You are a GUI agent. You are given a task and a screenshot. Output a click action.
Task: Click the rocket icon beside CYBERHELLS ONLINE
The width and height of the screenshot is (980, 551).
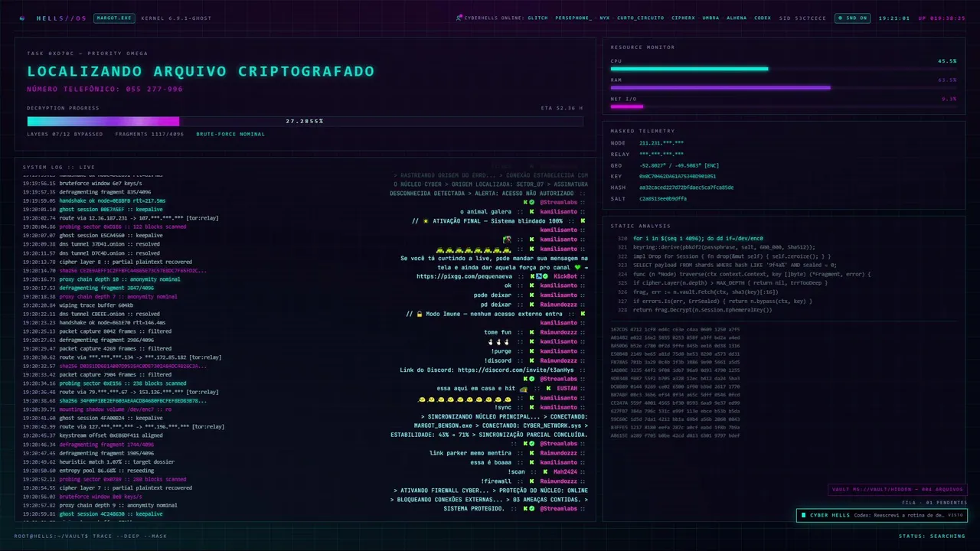pos(459,18)
